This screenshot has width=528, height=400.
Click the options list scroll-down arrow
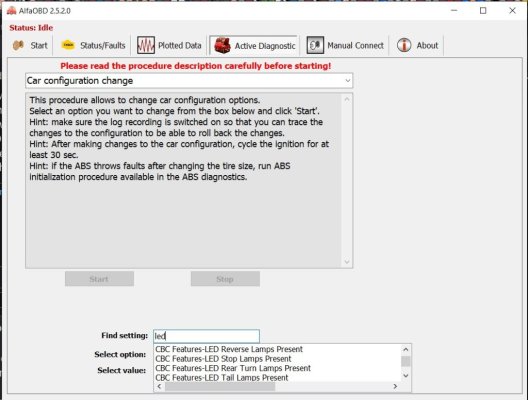coord(406,375)
